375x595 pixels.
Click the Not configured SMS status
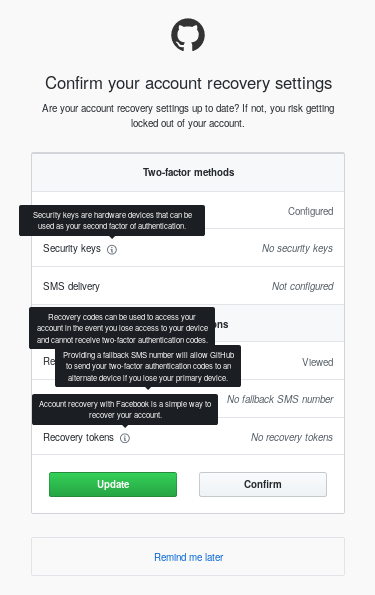(303, 286)
